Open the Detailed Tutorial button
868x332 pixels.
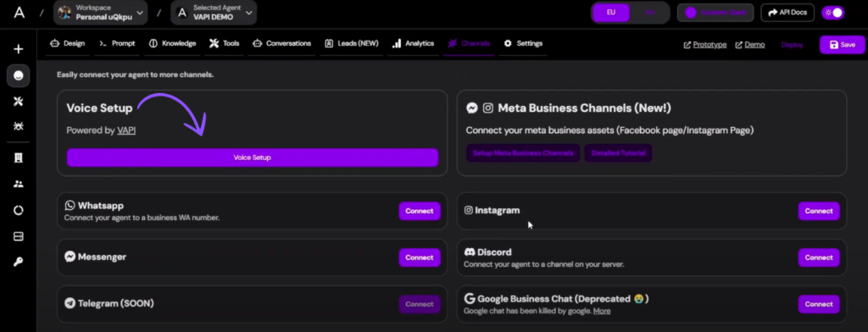pos(618,153)
